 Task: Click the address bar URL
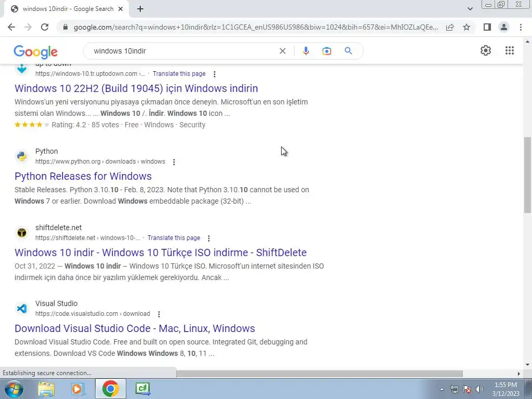(x=256, y=27)
